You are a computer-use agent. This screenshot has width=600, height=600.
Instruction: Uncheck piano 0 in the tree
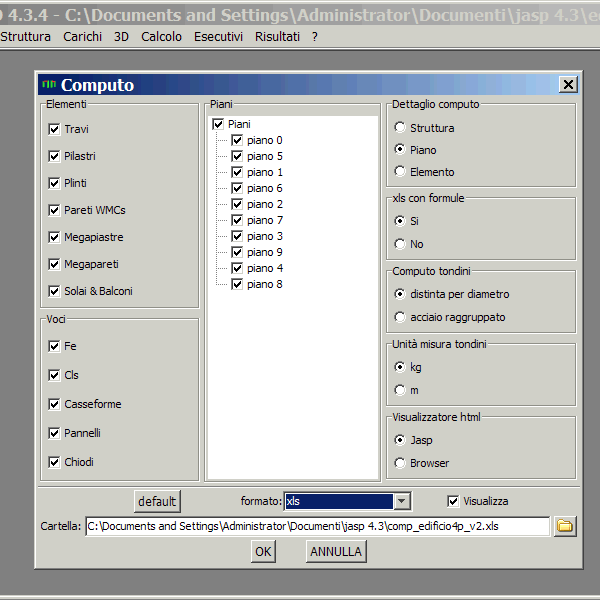coord(237,140)
